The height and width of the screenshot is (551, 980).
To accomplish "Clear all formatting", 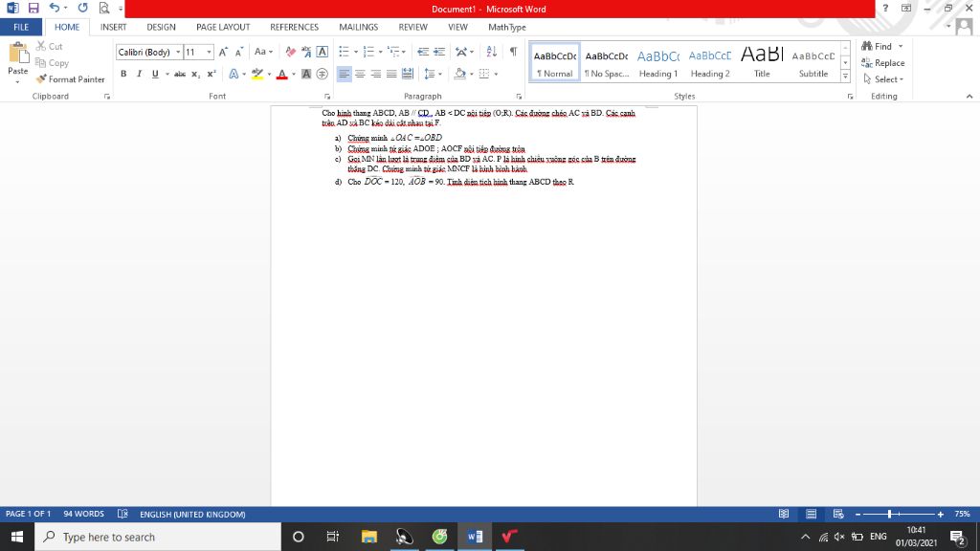I will pyautogui.click(x=291, y=52).
